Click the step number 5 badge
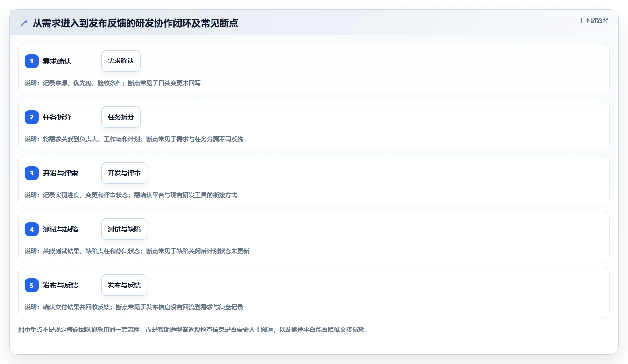628x364 pixels. click(x=32, y=285)
